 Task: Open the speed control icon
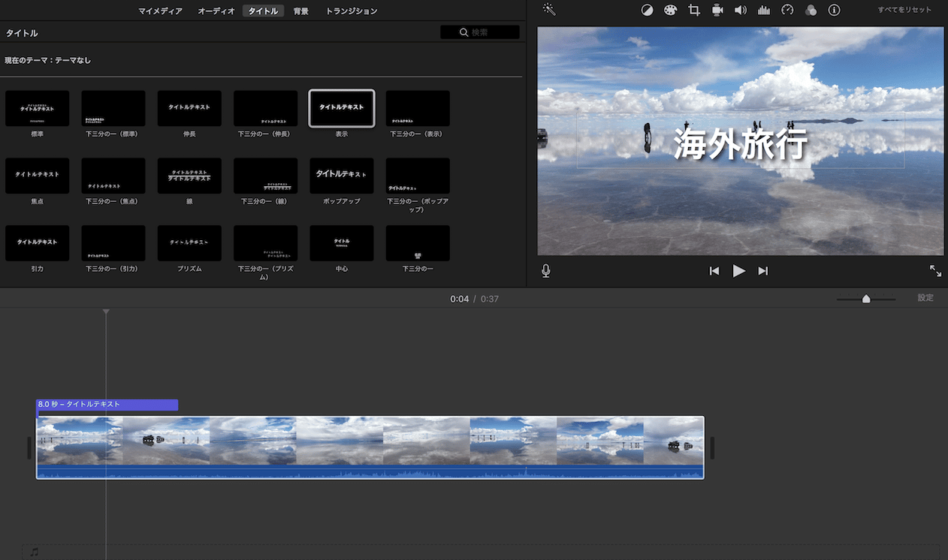787,11
